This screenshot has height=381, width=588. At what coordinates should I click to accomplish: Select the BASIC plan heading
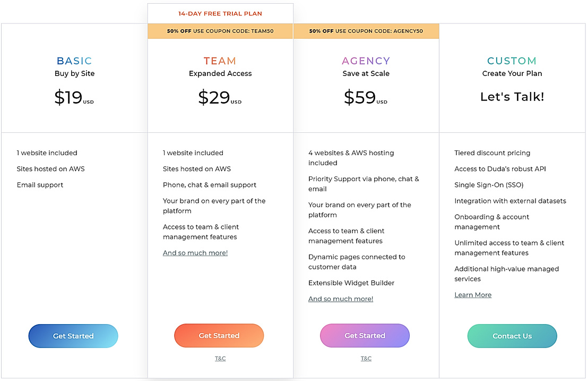(74, 61)
